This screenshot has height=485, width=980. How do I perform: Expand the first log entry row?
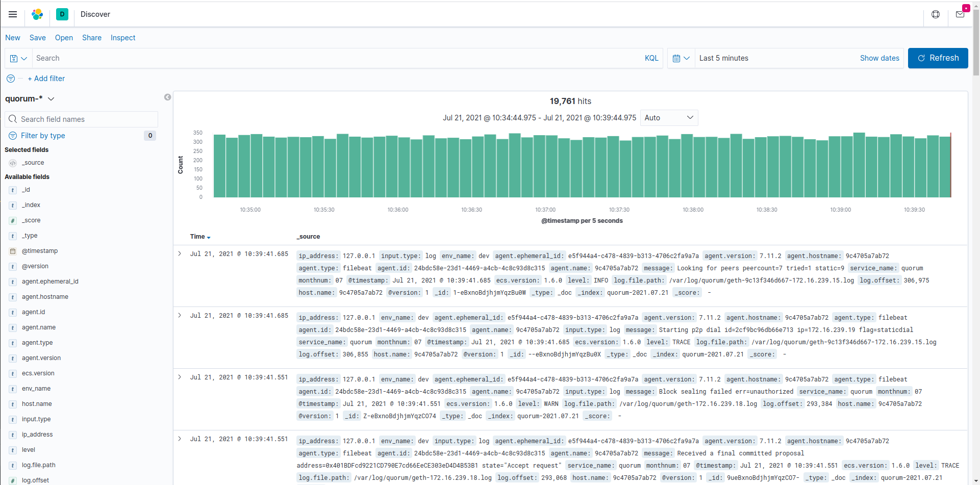pos(180,253)
